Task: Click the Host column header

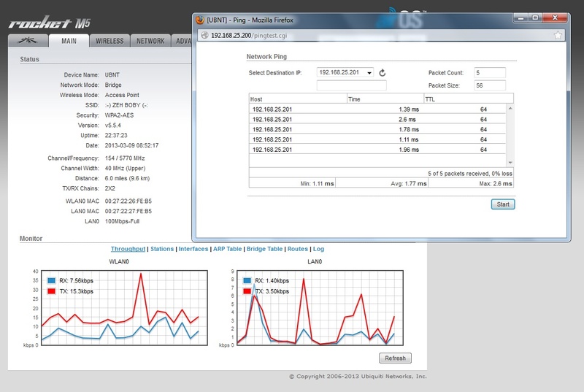Action: click(298, 99)
